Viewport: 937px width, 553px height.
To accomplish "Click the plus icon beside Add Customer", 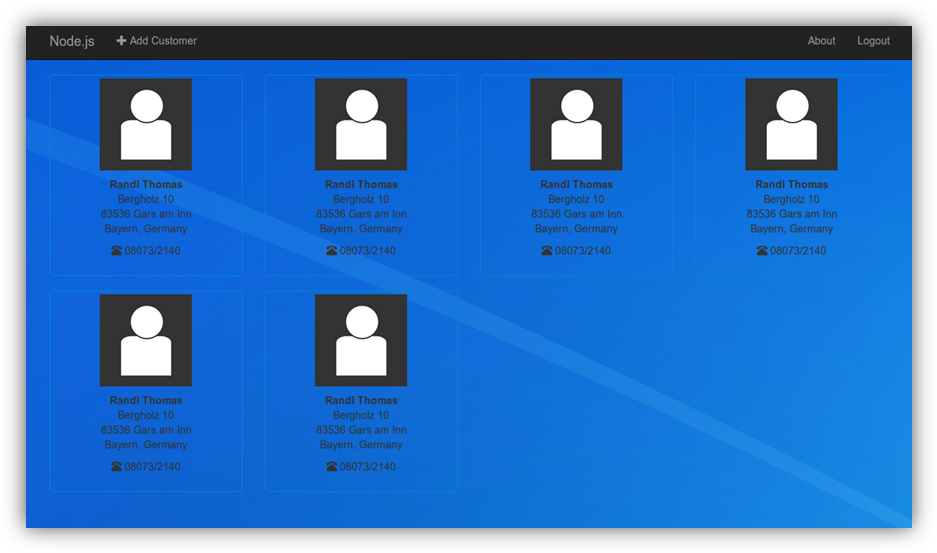I will tap(121, 41).
